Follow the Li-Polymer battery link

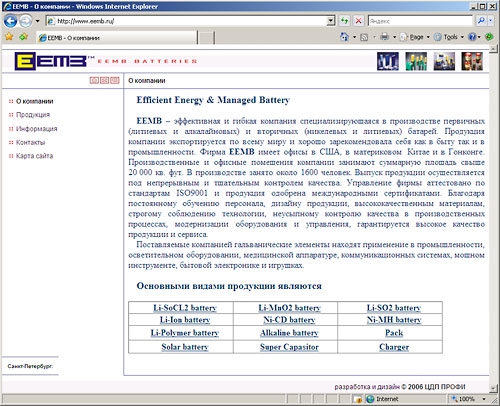pos(185,333)
